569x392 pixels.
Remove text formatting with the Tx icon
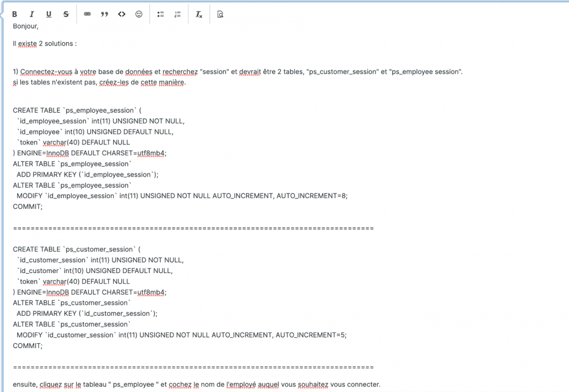coord(198,14)
